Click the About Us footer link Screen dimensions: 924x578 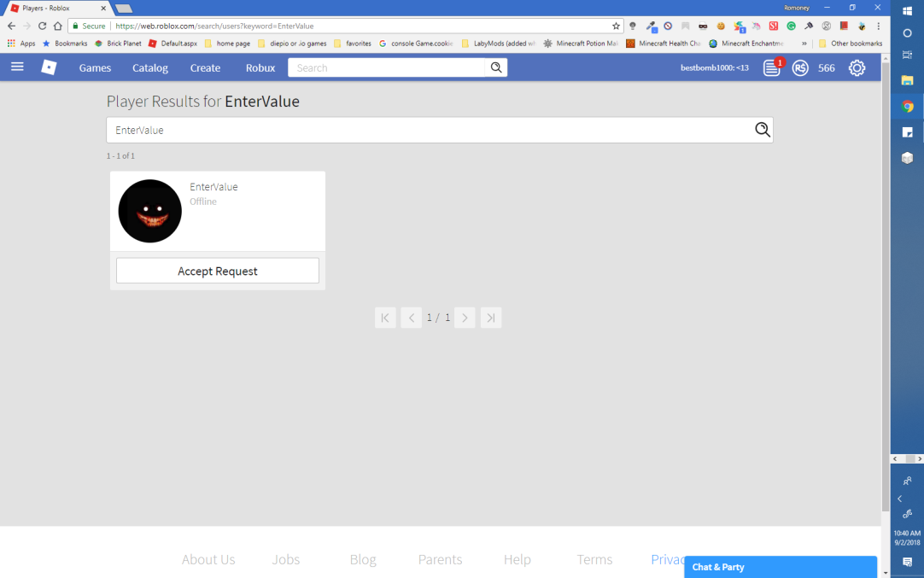pyautogui.click(x=208, y=559)
